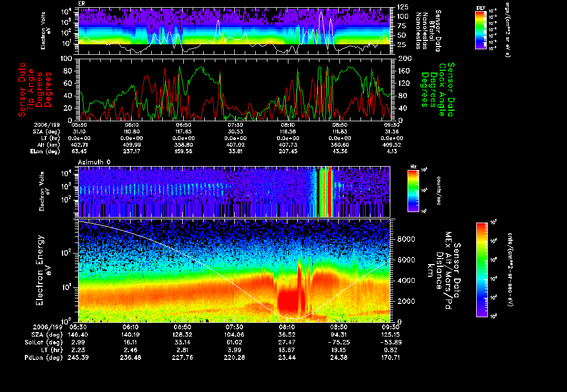Screen dimensions: 567x392
Task: Click PdLon value 23.44
Action: click(287, 358)
